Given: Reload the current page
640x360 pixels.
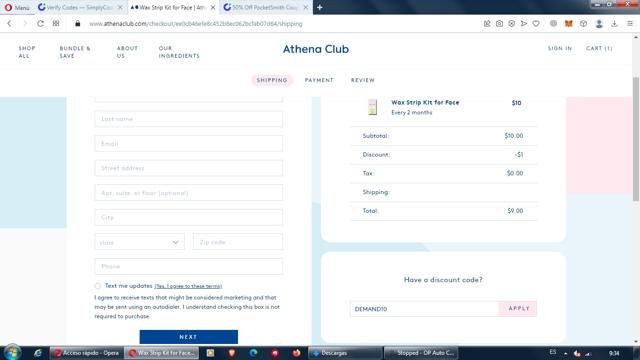Looking at the screenshot, I should (x=40, y=24).
